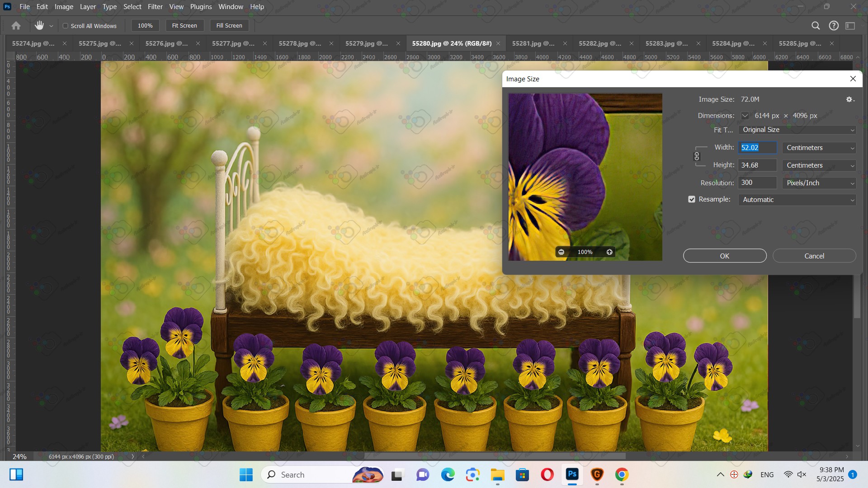Click the pansy preview thumbnail in dialog
This screenshot has width=868, height=488.
585,177
